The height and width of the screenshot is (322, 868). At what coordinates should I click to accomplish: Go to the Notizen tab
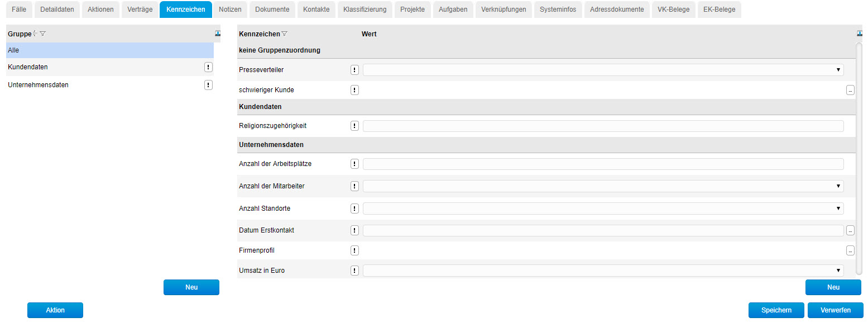(x=231, y=10)
